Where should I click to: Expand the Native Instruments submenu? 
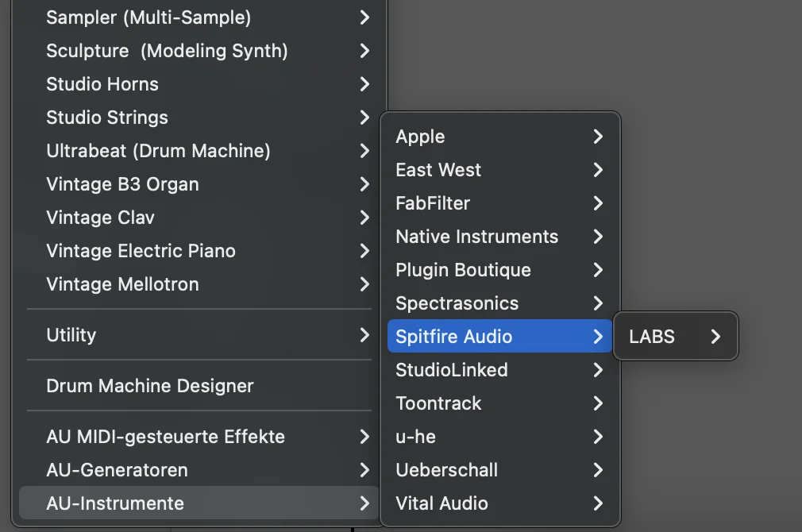(499, 237)
